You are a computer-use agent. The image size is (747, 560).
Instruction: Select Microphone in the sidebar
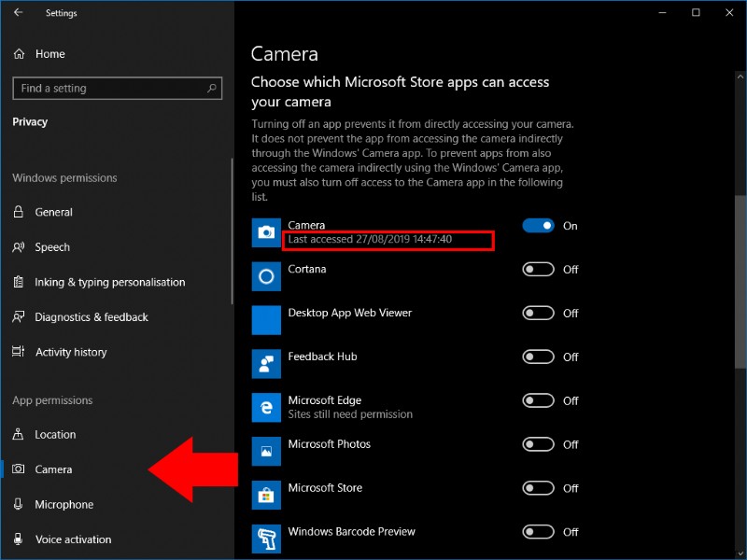click(20, 504)
